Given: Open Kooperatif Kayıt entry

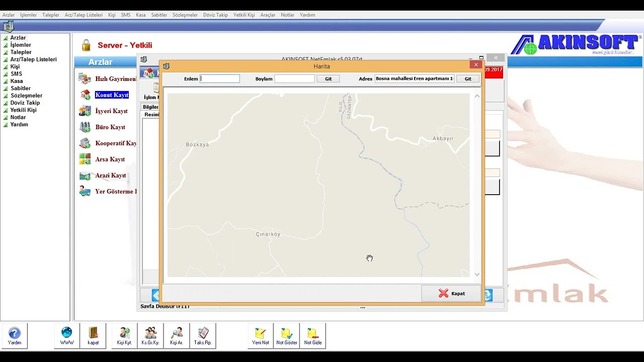Looking at the screenshot, I should (116, 143).
